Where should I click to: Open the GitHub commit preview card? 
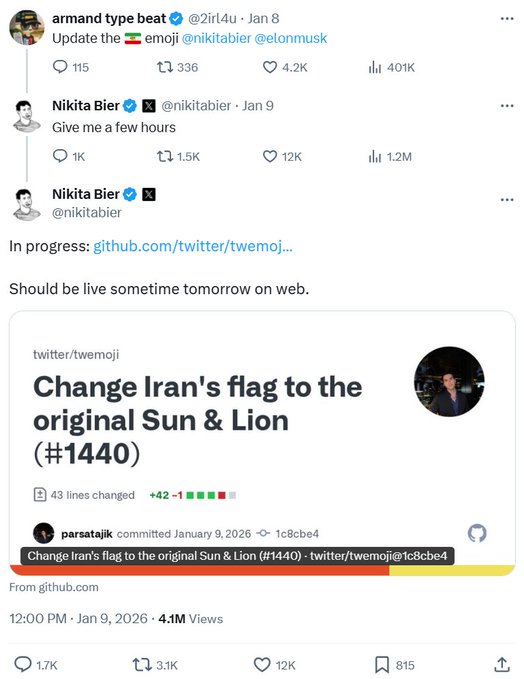pyautogui.click(x=262, y=443)
